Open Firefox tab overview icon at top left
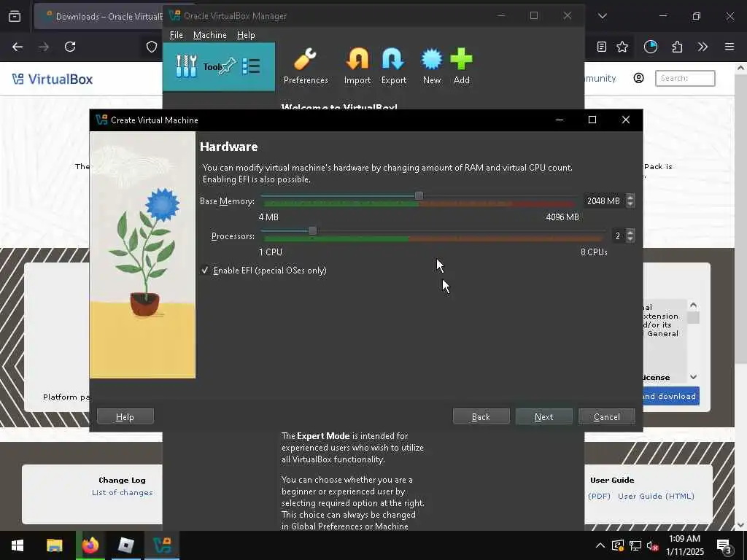This screenshot has width=747, height=560. [15, 16]
